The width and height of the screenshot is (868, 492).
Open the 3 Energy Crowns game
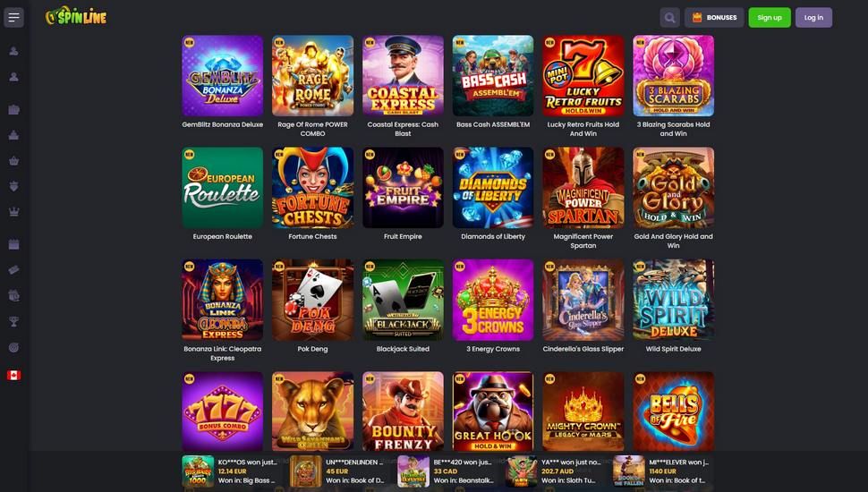(493, 300)
